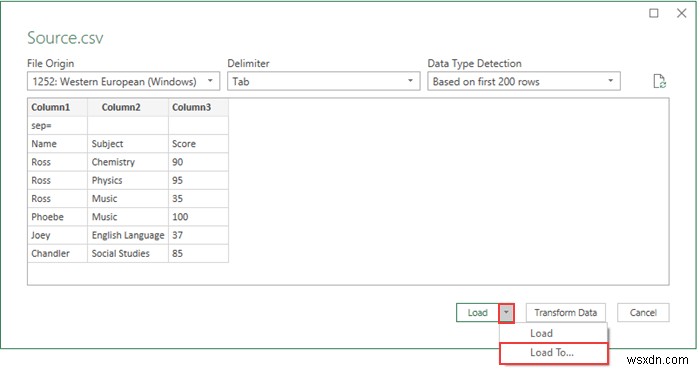The image size is (700, 370).
Task: Open the Delimiter dropdown set to Tab
Action: 324,81
